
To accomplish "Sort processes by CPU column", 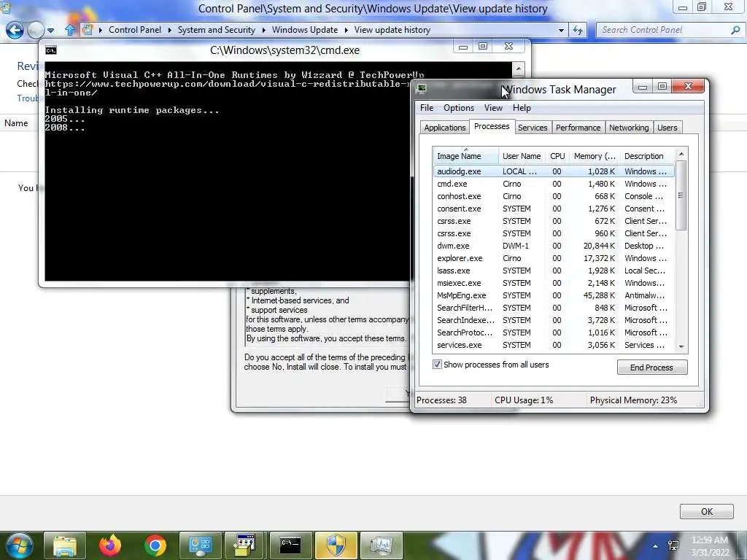I will click(557, 156).
